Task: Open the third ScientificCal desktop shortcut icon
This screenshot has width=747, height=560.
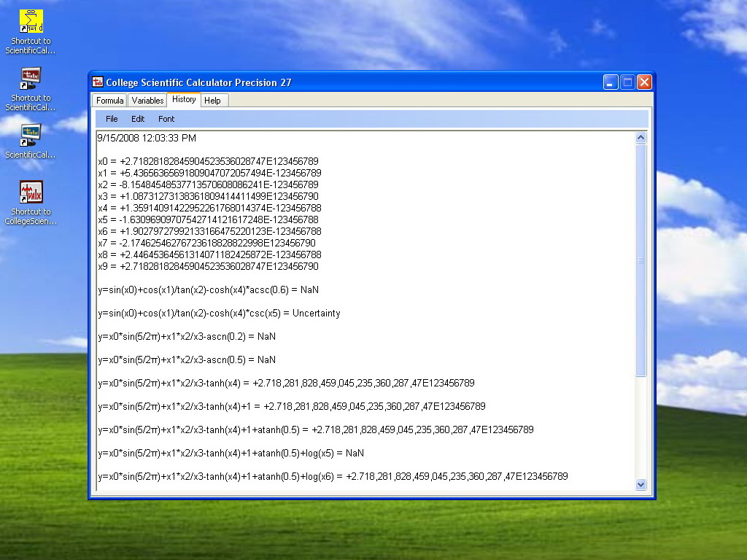Action: coord(31,135)
